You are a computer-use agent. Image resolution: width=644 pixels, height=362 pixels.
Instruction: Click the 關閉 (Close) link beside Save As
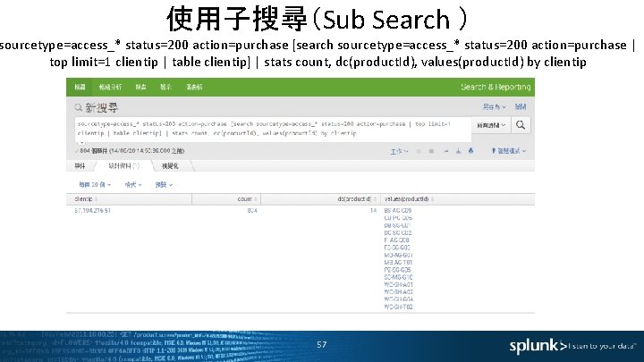521,106
